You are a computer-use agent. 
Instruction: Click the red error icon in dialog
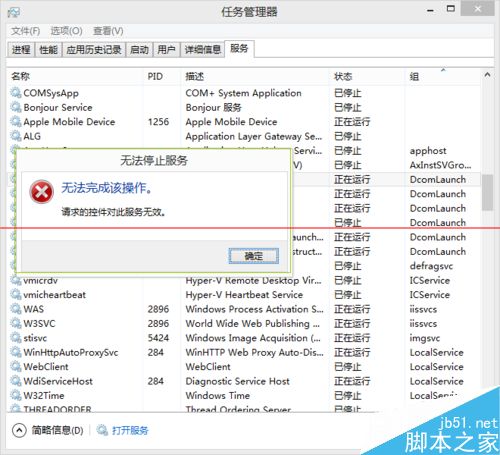point(41,192)
